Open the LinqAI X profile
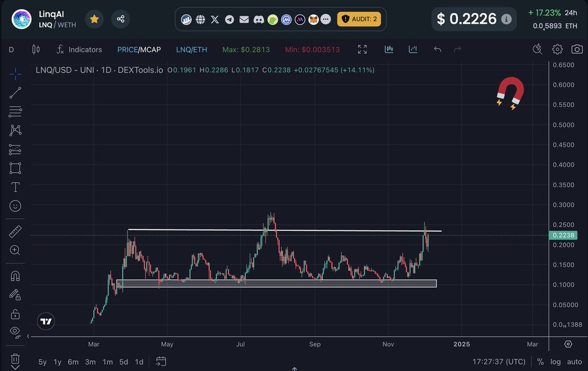588x371 pixels. (x=215, y=19)
